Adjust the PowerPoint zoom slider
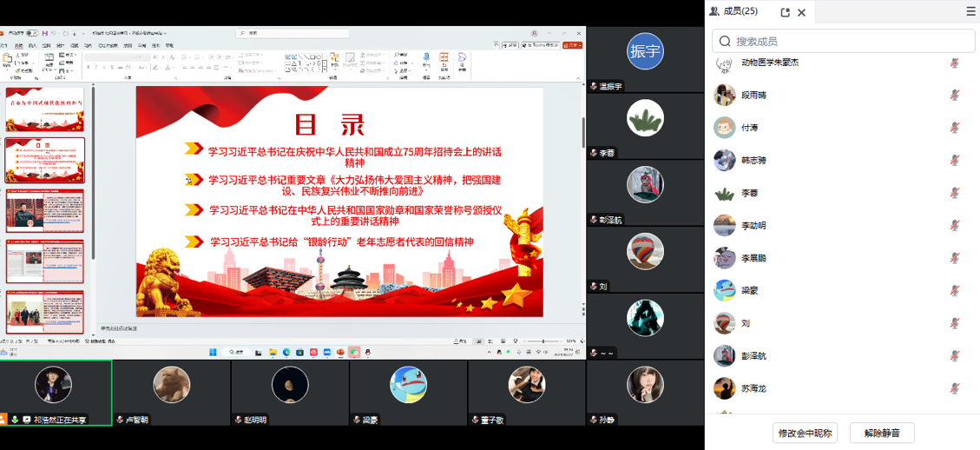980x450 pixels. [x=543, y=341]
